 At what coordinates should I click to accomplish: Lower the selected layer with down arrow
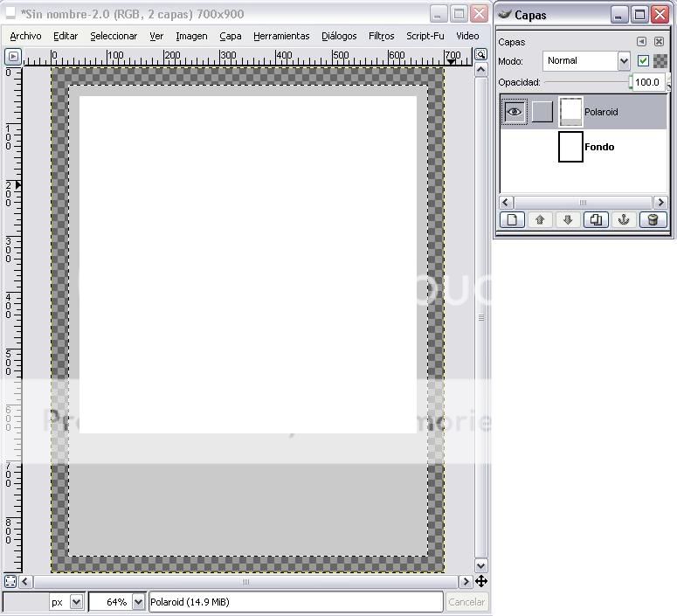point(568,220)
